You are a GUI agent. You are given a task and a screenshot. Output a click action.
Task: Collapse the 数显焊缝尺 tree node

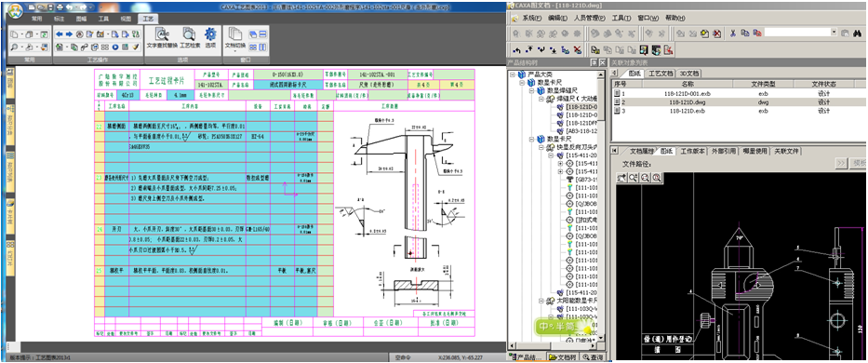pyautogui.click(x=531, y=90)
